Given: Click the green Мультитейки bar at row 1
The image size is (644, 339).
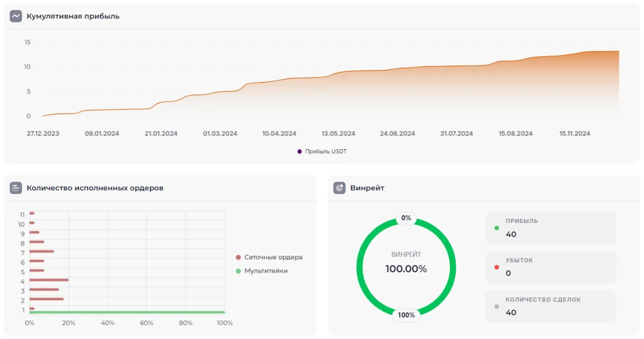Looking at the screenshot, I should pyautogui.click(x=127, y=312).
